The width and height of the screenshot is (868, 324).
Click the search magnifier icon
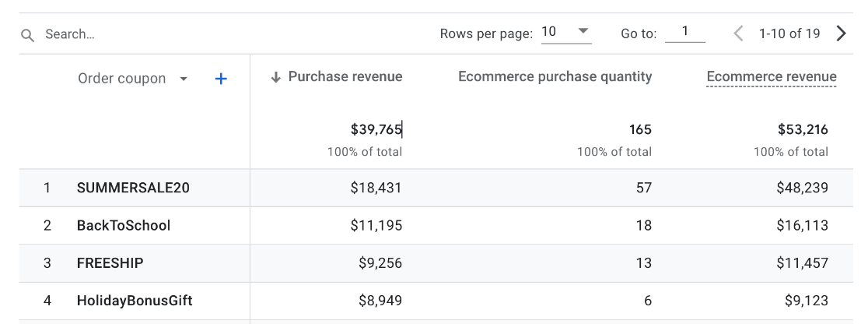[x=28, y=35]
